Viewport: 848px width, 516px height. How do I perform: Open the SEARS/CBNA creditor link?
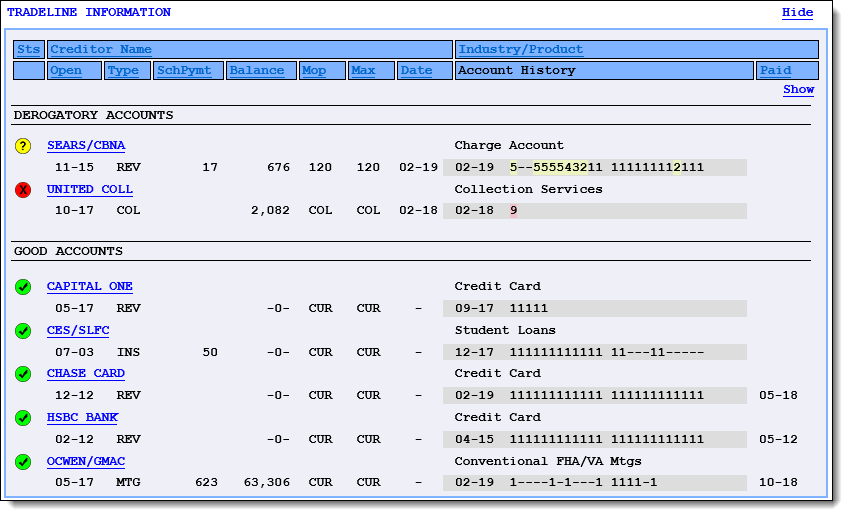(86, 145)
